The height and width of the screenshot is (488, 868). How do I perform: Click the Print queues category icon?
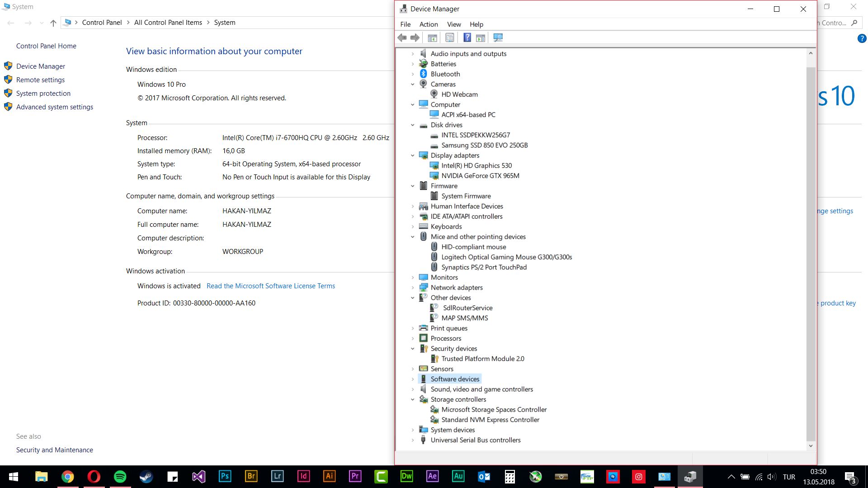(x=423, y=328)
